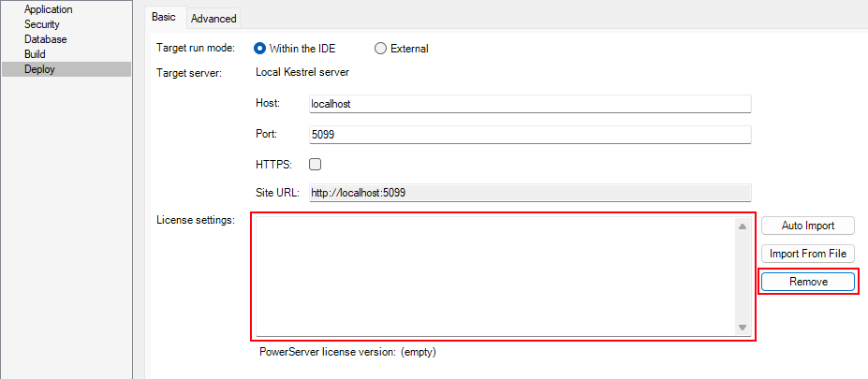Click the license box vertical scrollbar track
This screenshot has width=868, height=379.
742,276
